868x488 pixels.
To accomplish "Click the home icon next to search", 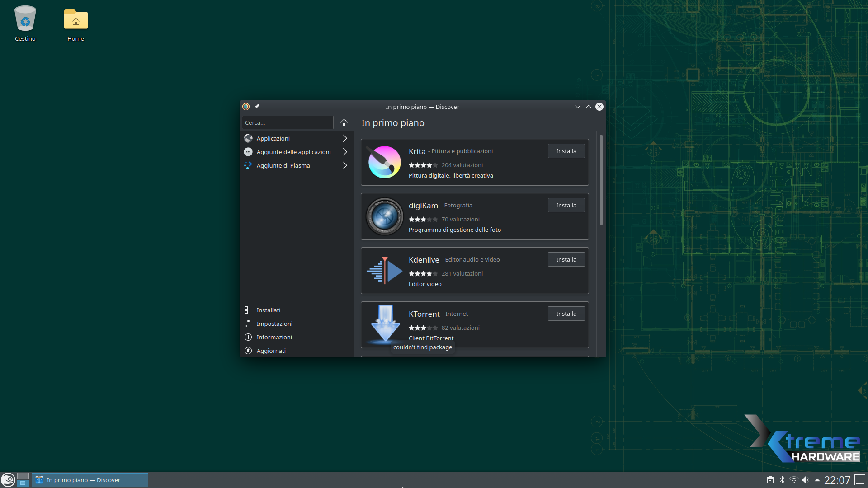I will pos(344,122).
